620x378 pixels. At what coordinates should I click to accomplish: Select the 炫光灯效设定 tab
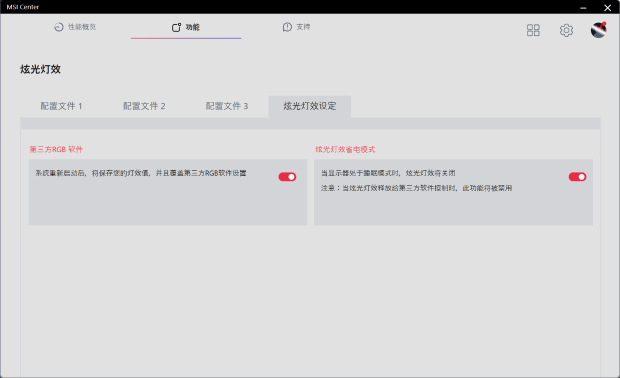pyautogui.click(x=310, y=106)
